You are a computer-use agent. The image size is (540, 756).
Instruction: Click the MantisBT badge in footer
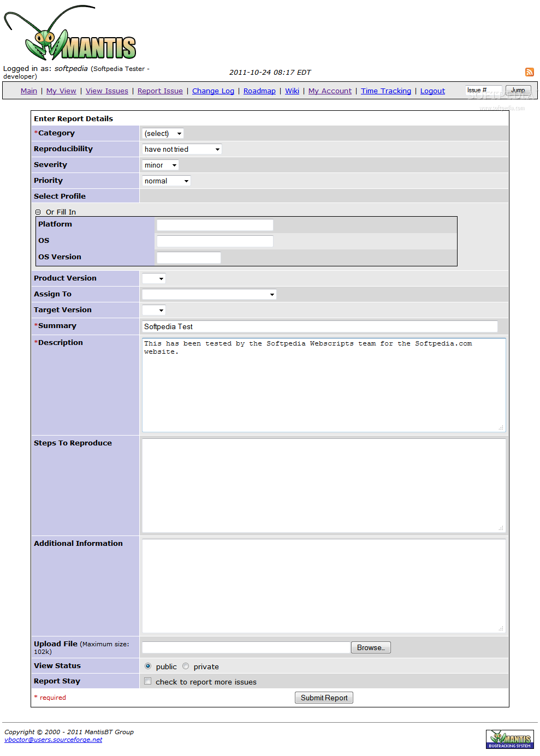pyautogui.click(x=510, y=739)
